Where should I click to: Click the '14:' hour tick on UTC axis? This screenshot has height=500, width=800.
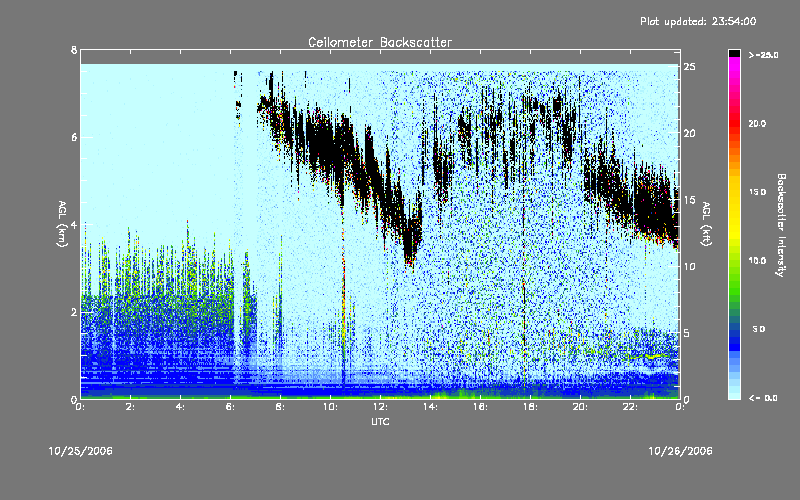pyautogui.click(x=431, y=407)
